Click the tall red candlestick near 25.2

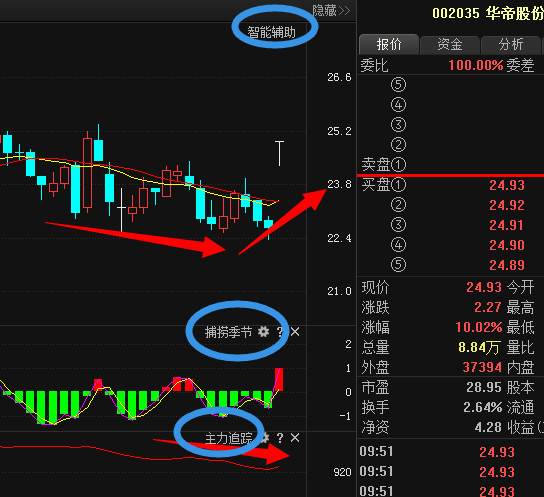coord(87,172)
